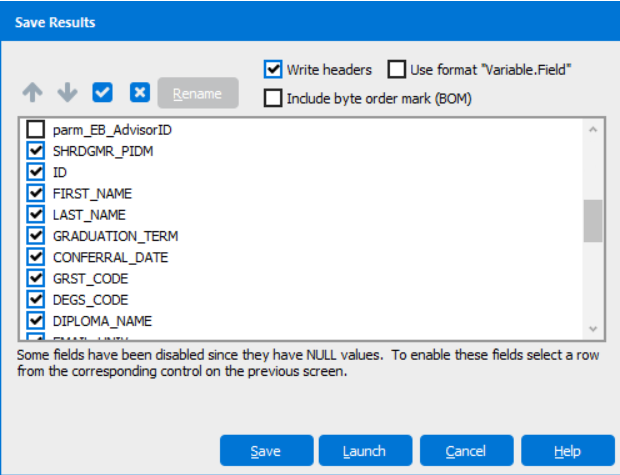620x475 pixels.
Task: Click scroll down arrow in field list
Action: [593, 329]
